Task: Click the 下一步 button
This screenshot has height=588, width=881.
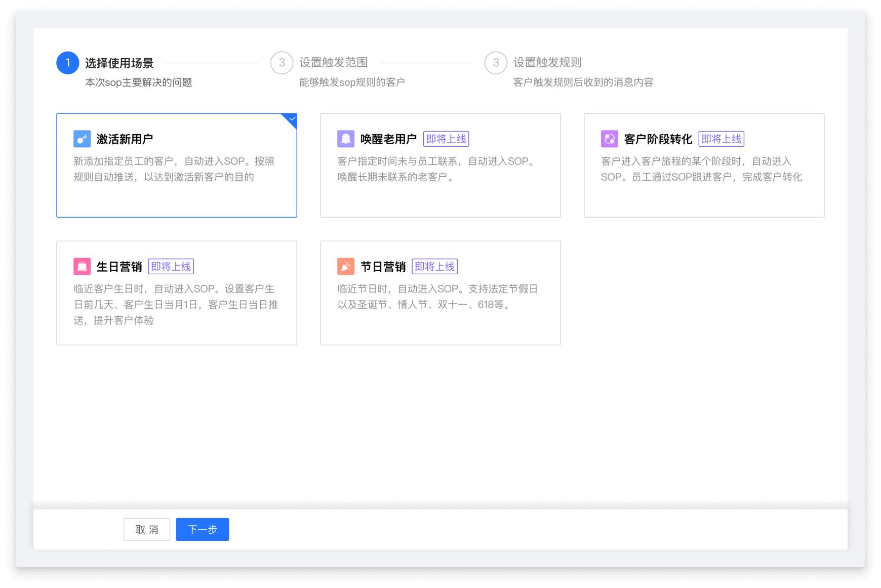Action: pos(202,529)
